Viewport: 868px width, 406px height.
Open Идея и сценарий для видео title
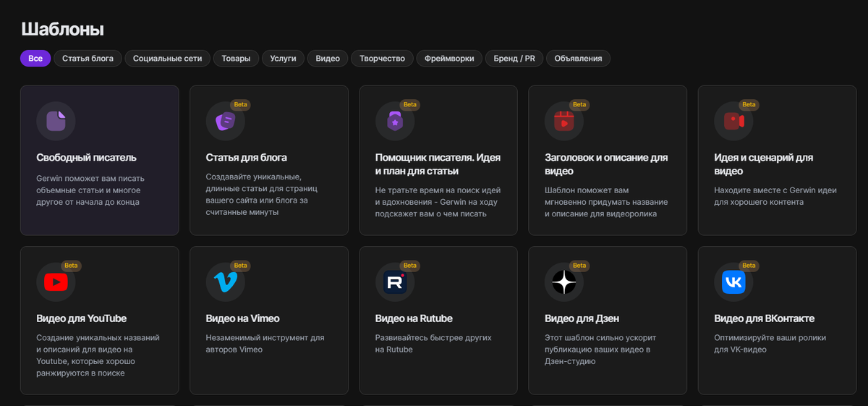click(x=764, y=164)
